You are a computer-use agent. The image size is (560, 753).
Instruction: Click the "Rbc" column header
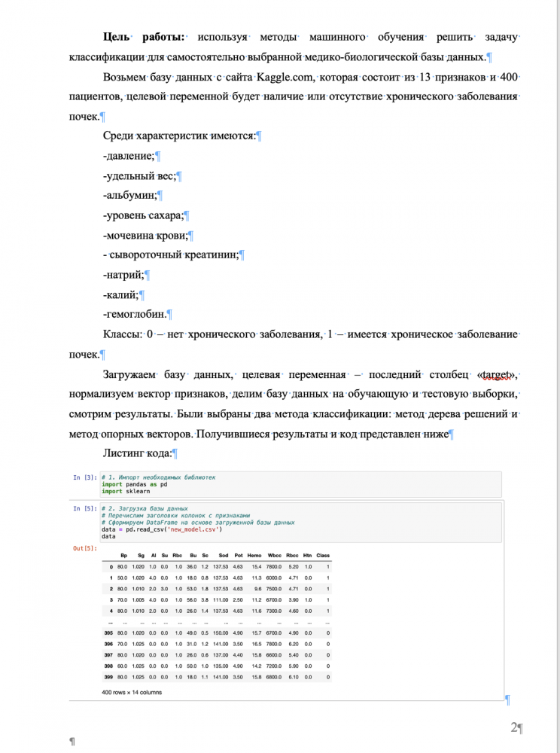click(x=178, y=555)
